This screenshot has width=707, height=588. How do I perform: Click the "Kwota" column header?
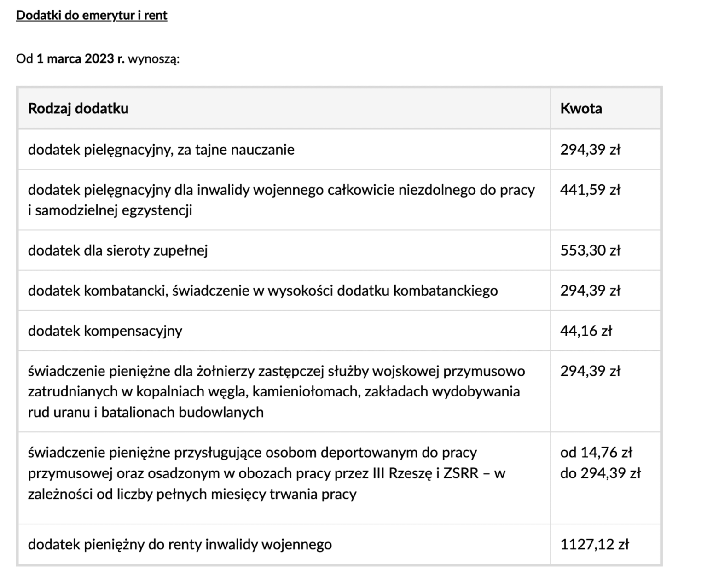[581, 108]
